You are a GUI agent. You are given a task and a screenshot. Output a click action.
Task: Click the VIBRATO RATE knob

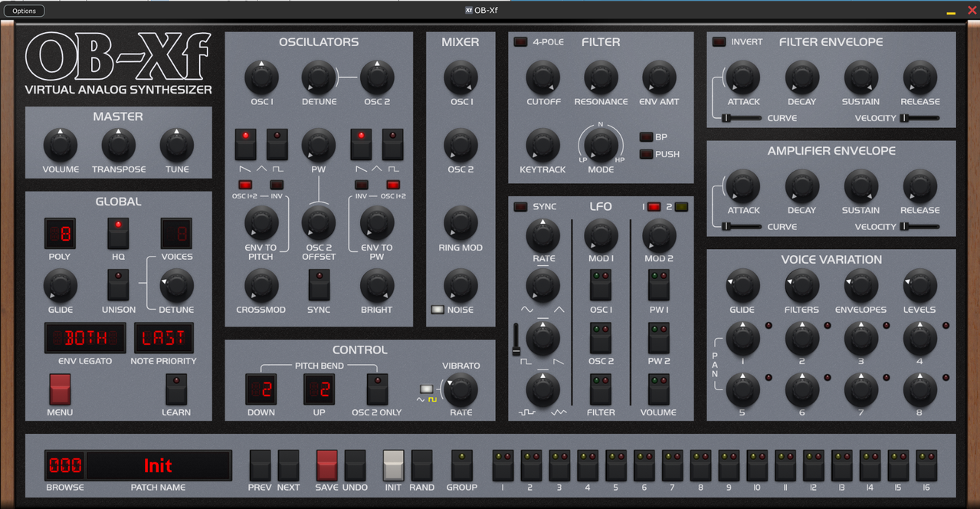point(461,390)
